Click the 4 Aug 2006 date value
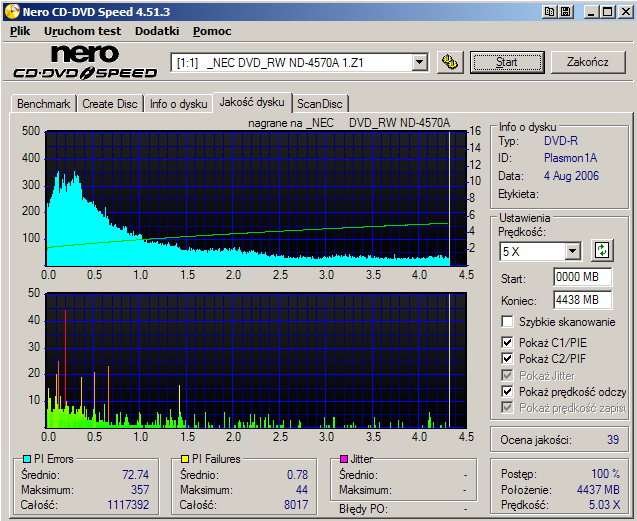Viewport: 637px width, 521px height. click(x=571, y=176)
